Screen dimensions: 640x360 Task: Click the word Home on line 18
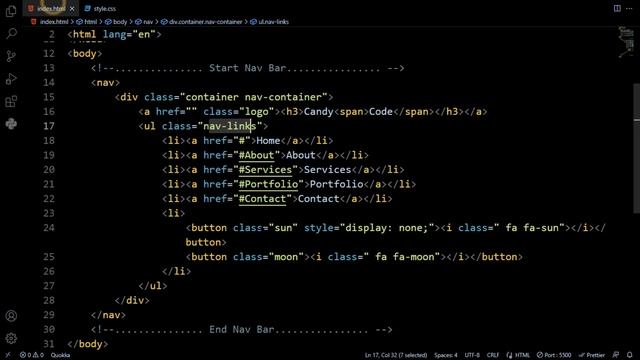click(x=268, y=140)
